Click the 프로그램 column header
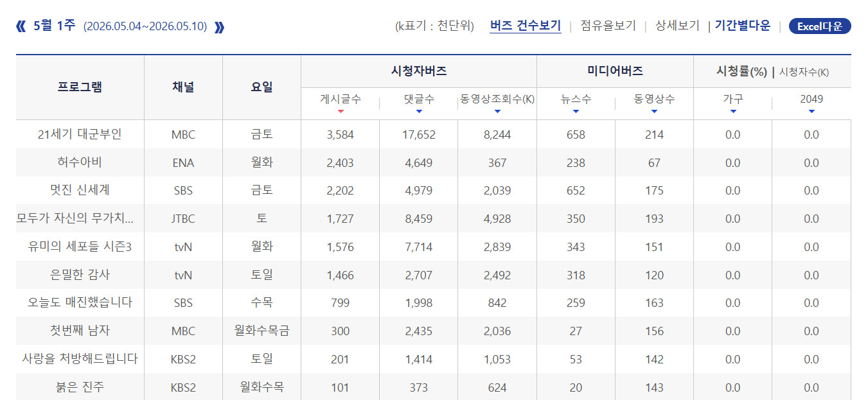Viewport: 868px width, 400px height. click(80, 87)
